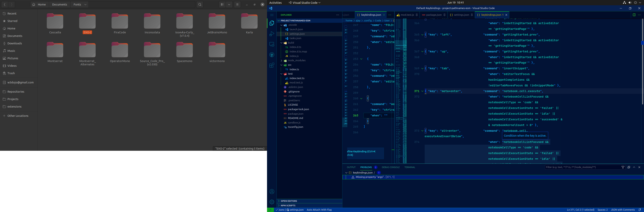The height and width of the screenshot is (212, 644).
Task: Open the Run and Debug view
Action: tap(272, 34)
